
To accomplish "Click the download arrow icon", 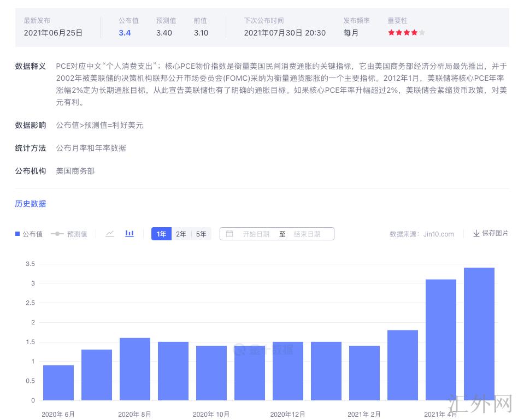I will point(476,233).
